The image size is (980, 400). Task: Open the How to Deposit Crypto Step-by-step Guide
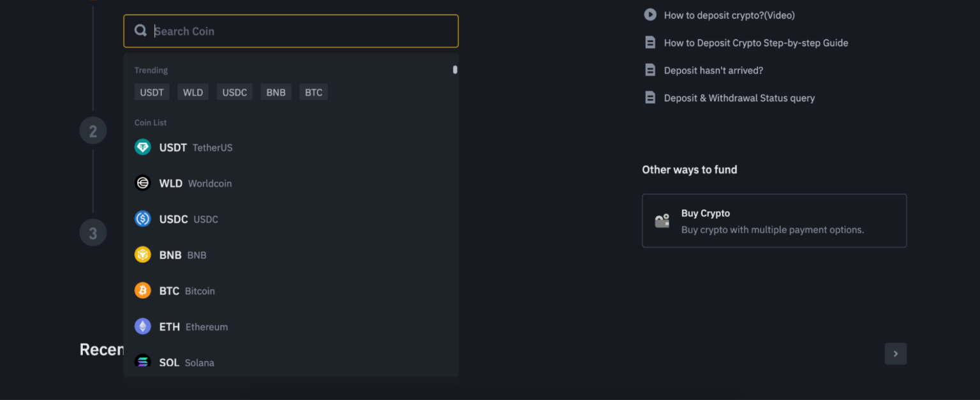(x=756, y=42)
